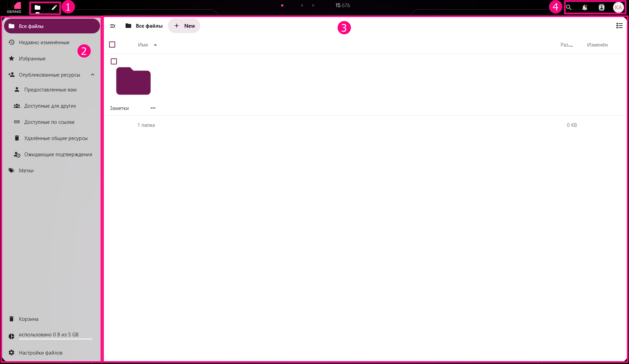Open Ожидающие подтверждения shares
629x364 pixels.
55,154
